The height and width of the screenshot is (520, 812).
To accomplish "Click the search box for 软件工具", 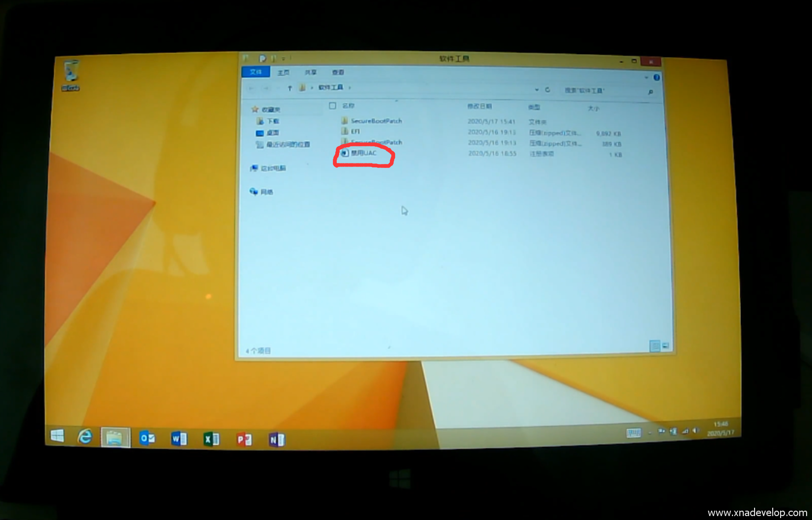I will (604, 91).
